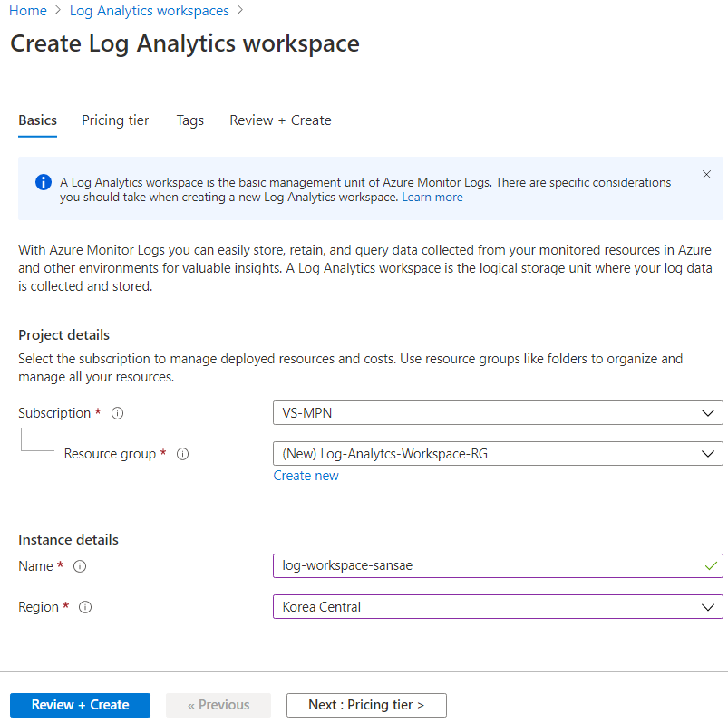Click the blue info icon in banner

tap(44, 182)
